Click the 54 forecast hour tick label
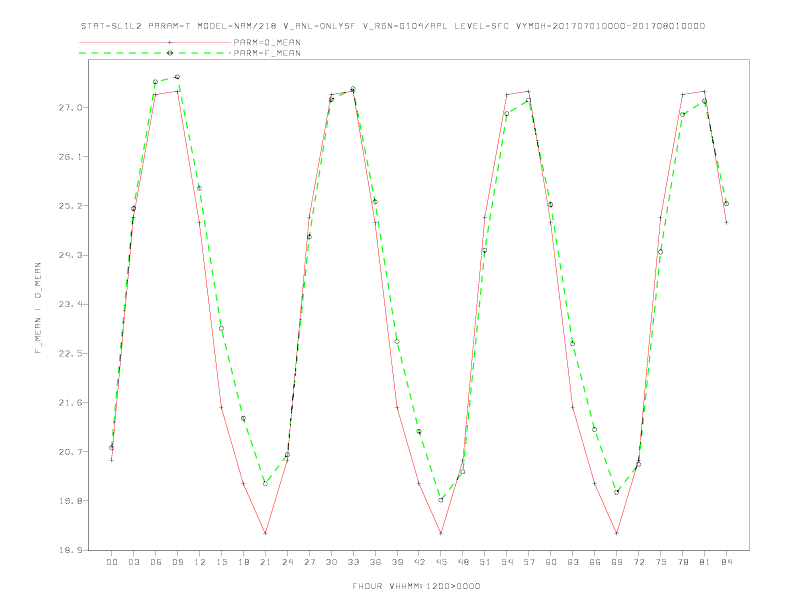 point(507,562)
